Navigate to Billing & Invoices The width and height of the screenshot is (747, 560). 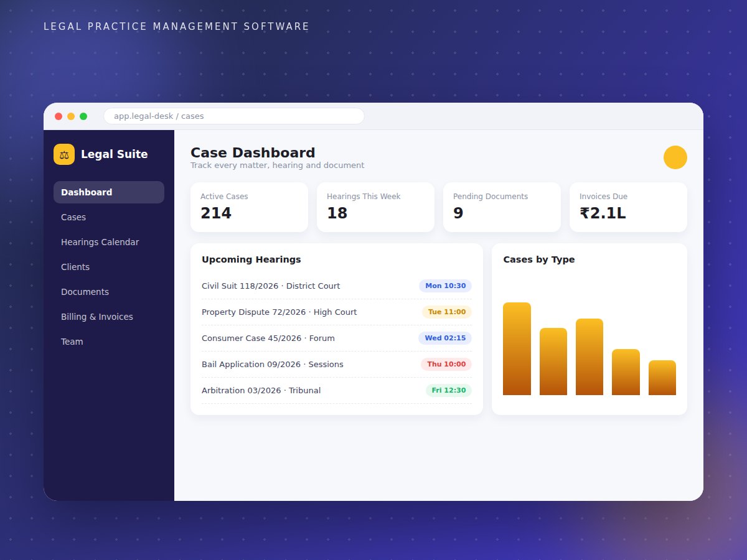[109, 317]
